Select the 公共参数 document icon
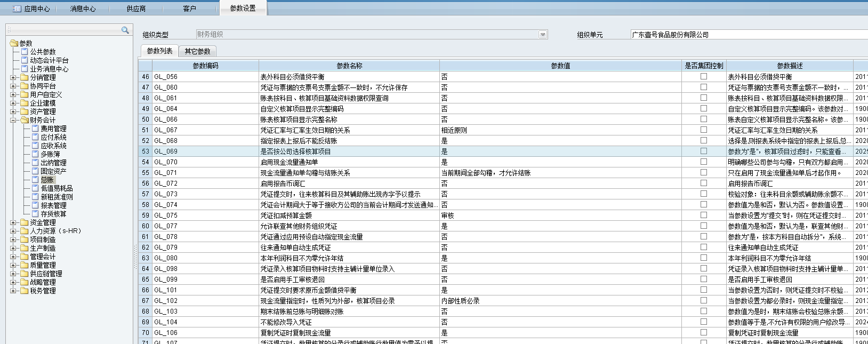The width and height of the screenshot is (868, 344). (25, 52)
